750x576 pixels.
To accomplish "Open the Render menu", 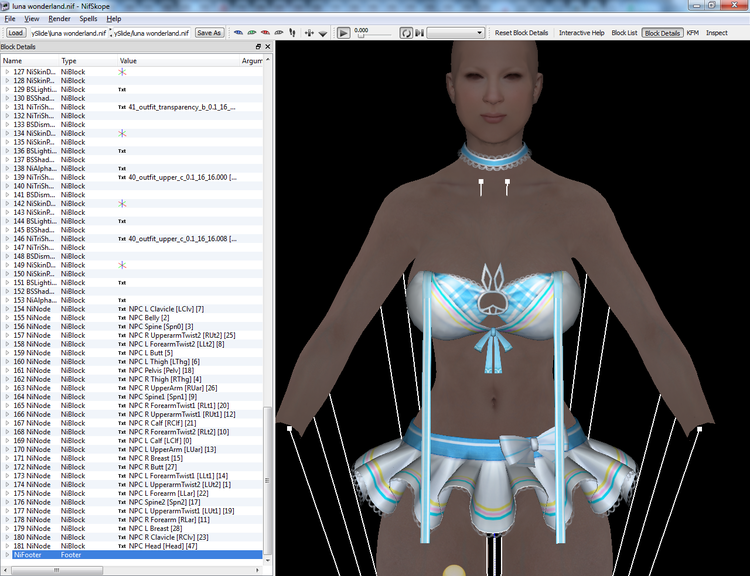I will pyautogui.click(x=59, y=19).
